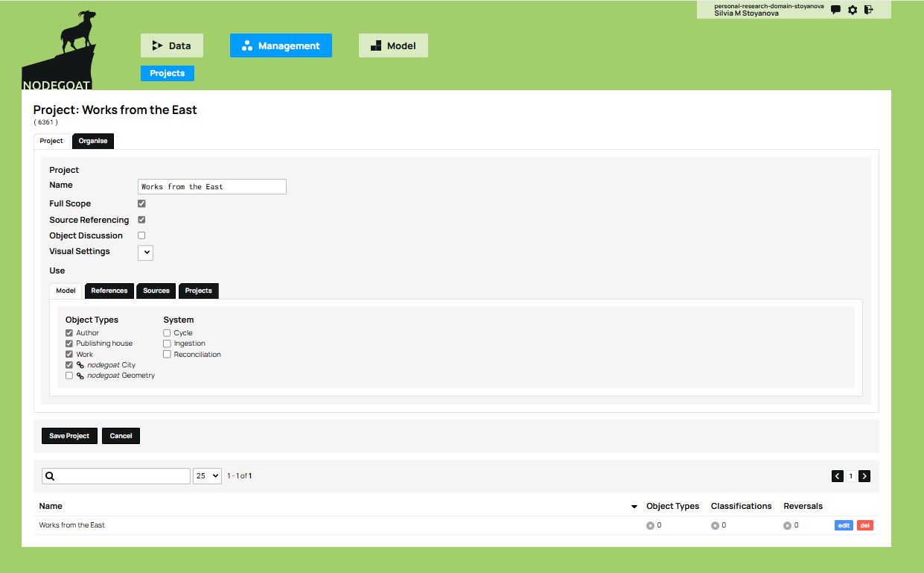Open the References tab
Image resolution: width=924 pixels, height=573 pixels.
click(109, 291)
